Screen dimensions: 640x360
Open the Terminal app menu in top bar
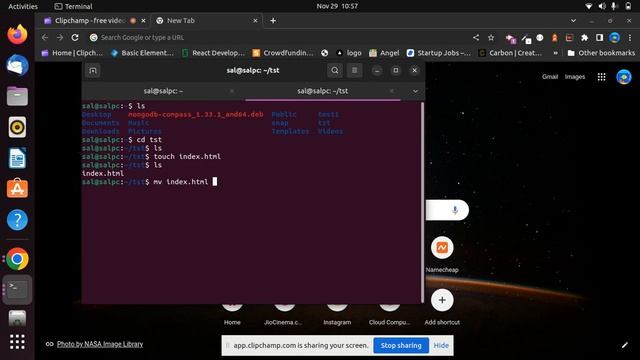(73, 6)
